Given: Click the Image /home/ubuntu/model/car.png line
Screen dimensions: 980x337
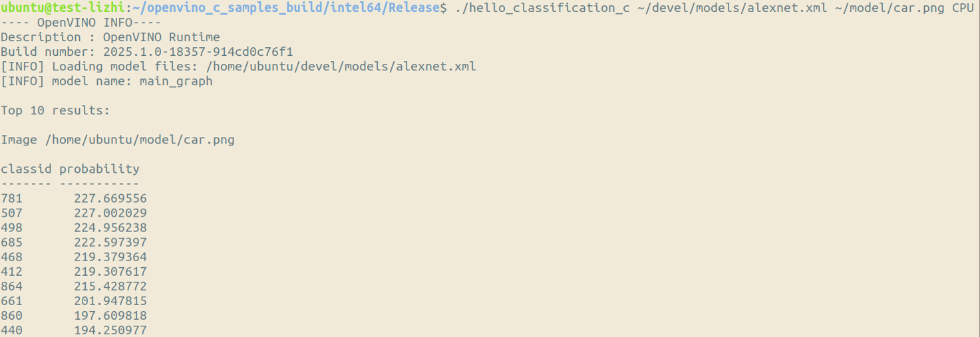Looking at the screenshot, I should pyautogui.click(x=117, y=140).
